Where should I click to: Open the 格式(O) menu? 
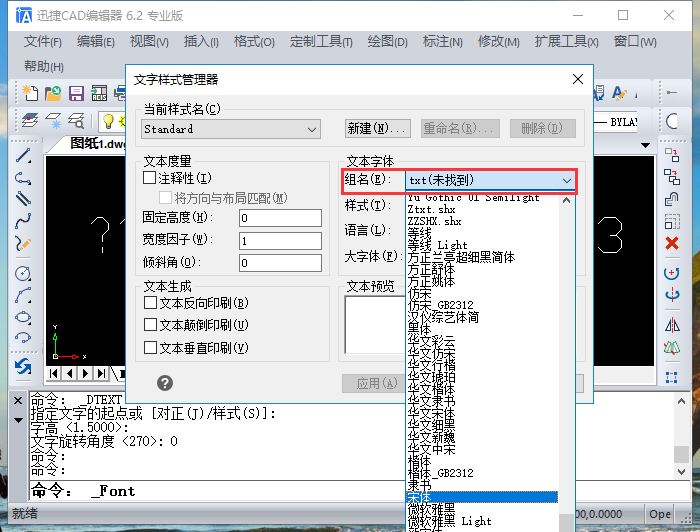254,42
